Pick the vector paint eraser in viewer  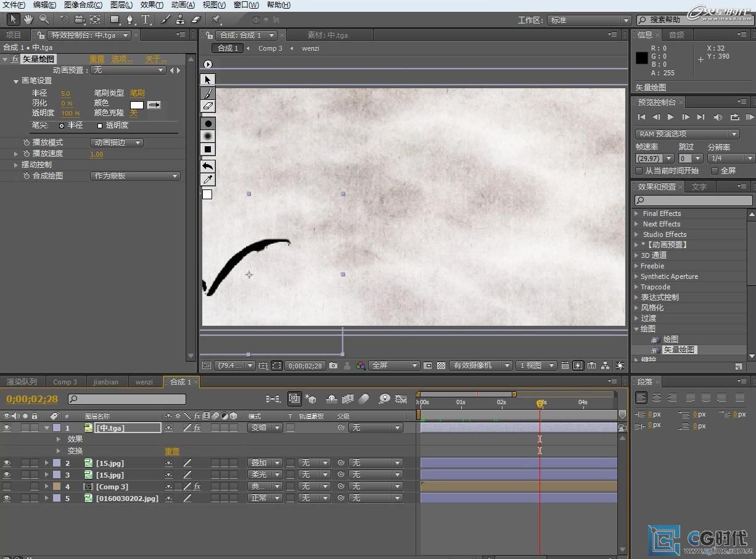[x=208, y=106]
